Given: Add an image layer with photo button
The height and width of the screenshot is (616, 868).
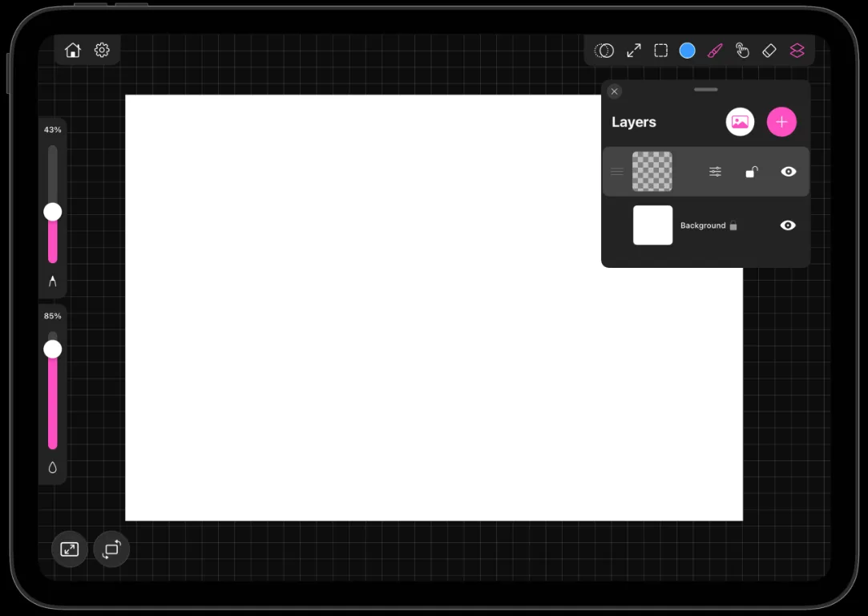Looking at the screenshot, I should point(740,122).
